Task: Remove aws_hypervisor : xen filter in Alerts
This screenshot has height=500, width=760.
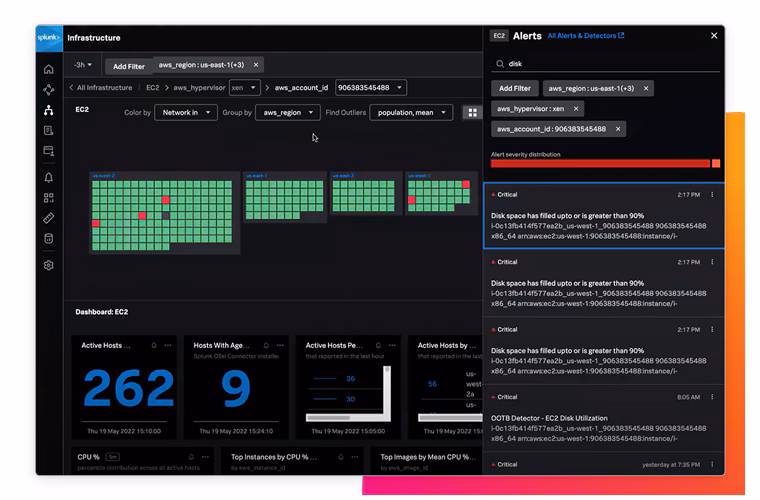Action: 574,108
